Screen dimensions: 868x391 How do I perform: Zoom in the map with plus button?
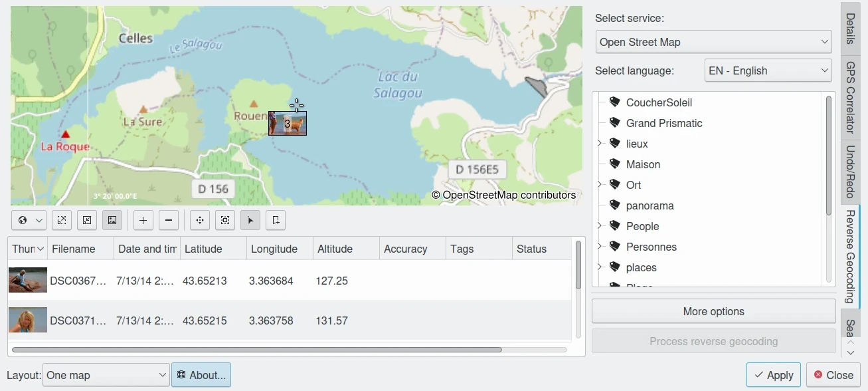pyautogui.click(x=143, y=220)
